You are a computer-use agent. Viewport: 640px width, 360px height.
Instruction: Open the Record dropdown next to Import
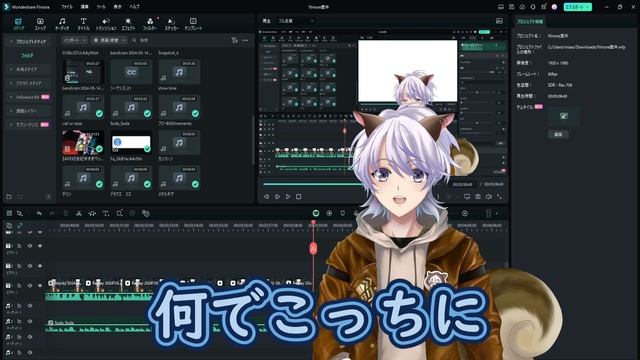coord(109,40)
